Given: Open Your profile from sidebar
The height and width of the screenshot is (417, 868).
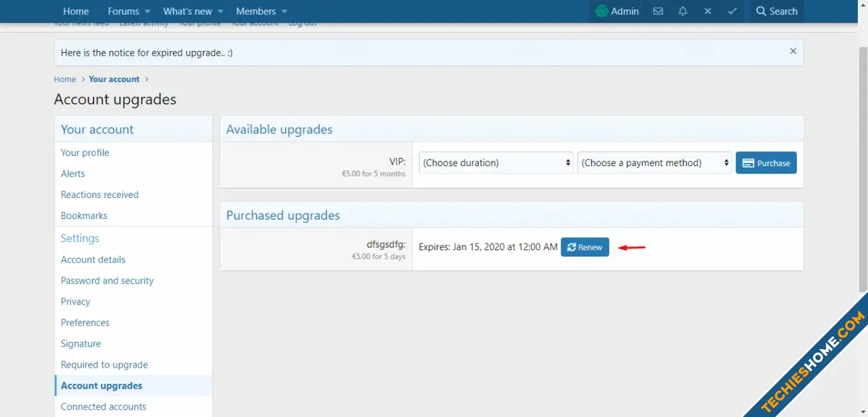Looking at the screenshot, I should coord(85,153).
